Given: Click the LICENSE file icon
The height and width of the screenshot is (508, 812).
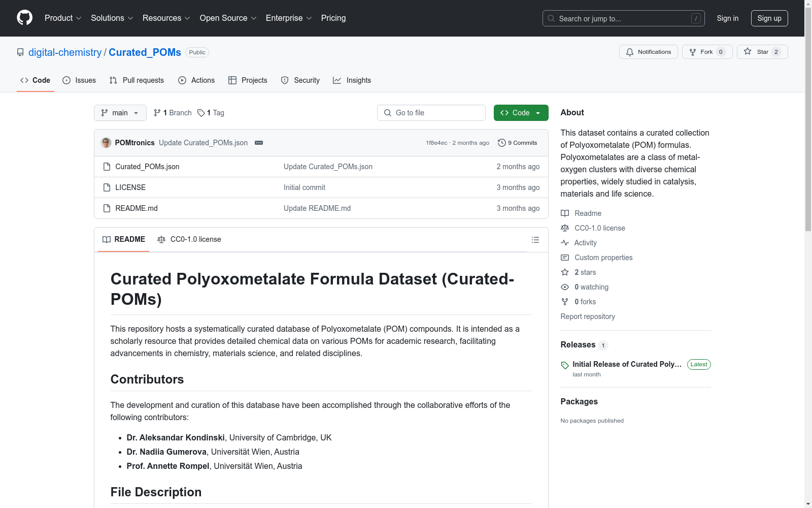Looking at the screenshot, I should [107, 187].
